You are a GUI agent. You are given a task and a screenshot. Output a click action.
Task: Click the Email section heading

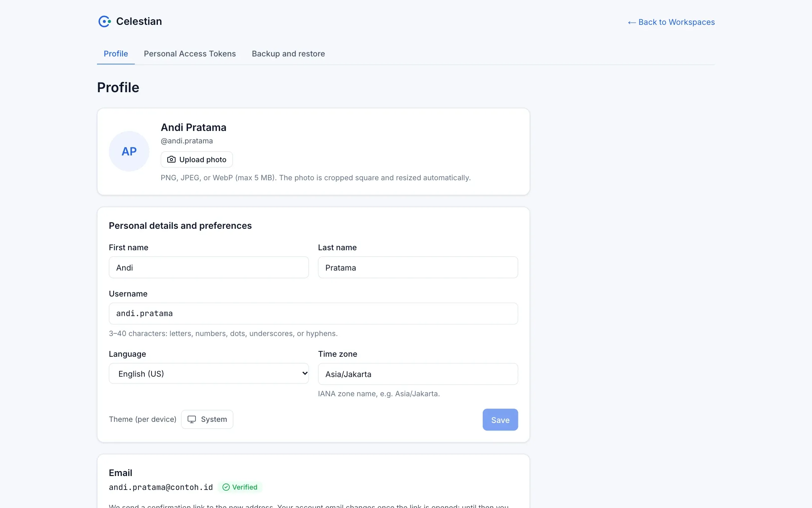click(121, 473)
